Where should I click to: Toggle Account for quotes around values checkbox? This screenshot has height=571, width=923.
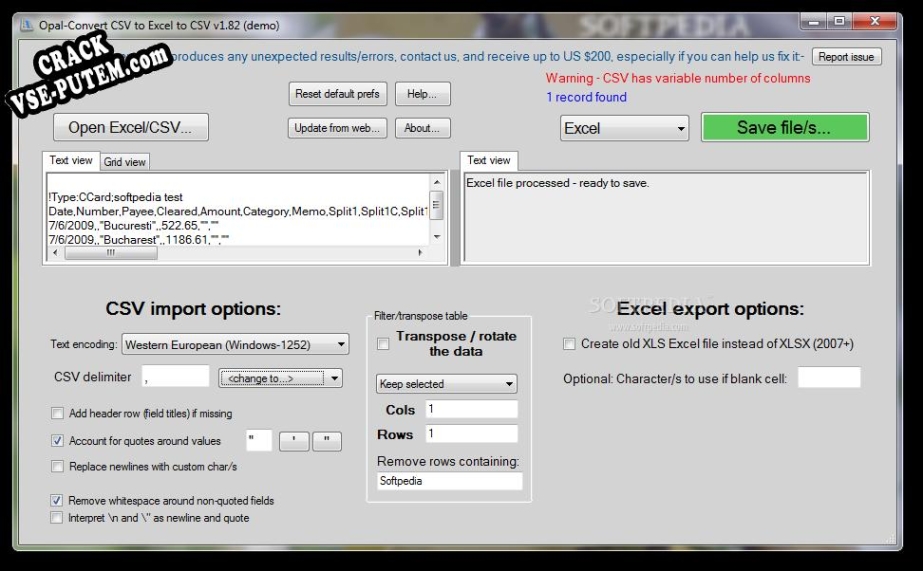(x=57, y=441)
